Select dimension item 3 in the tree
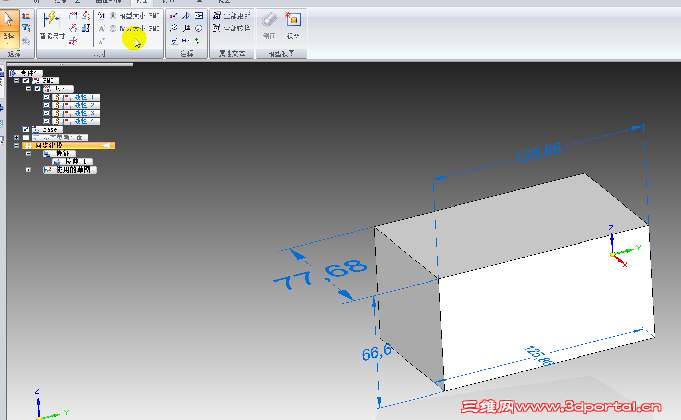This screenshot has height=420, width=681. tap(76, 113)
